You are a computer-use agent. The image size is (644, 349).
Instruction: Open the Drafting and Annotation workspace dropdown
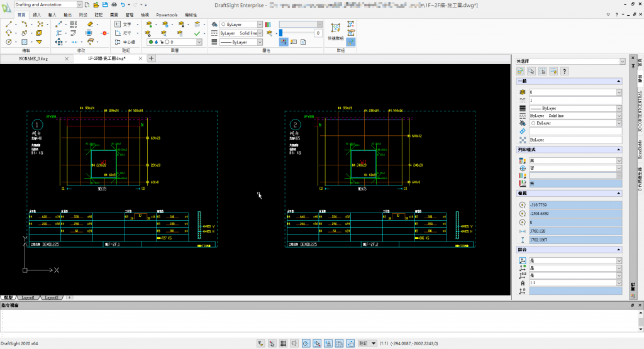click(80, 4)
